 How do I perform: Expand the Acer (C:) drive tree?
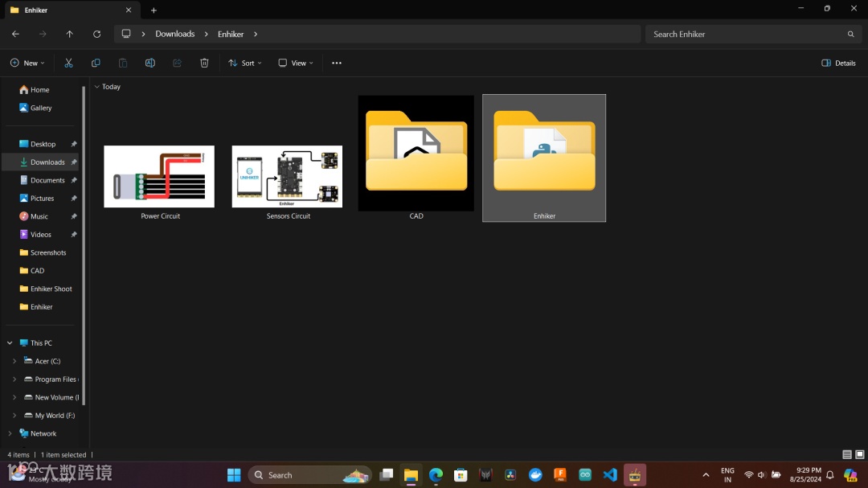pos(14,361)
